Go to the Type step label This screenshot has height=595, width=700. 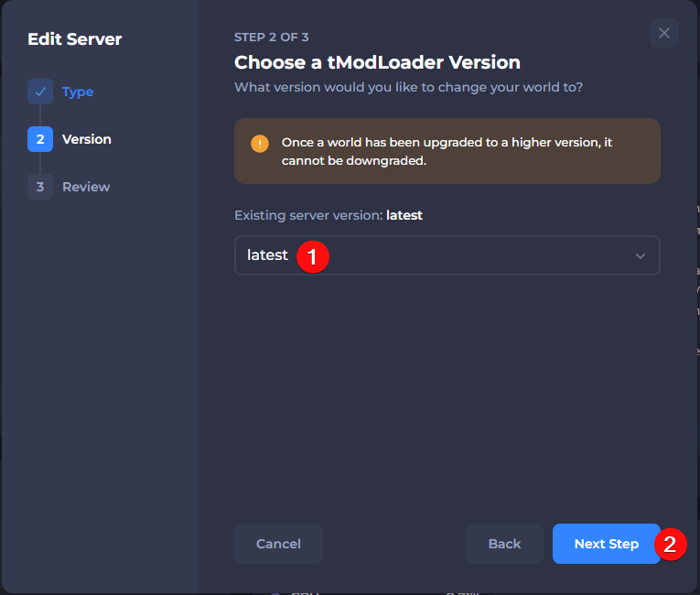[78, 92]
